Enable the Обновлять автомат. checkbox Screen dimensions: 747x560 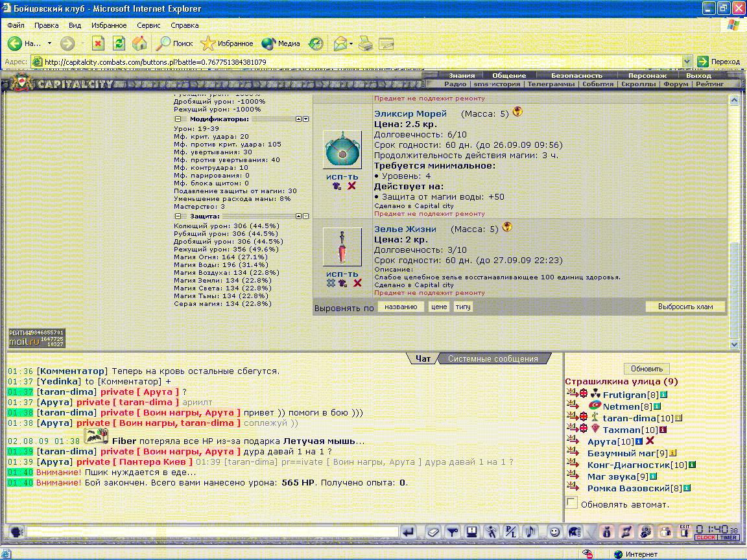(571, 502)
